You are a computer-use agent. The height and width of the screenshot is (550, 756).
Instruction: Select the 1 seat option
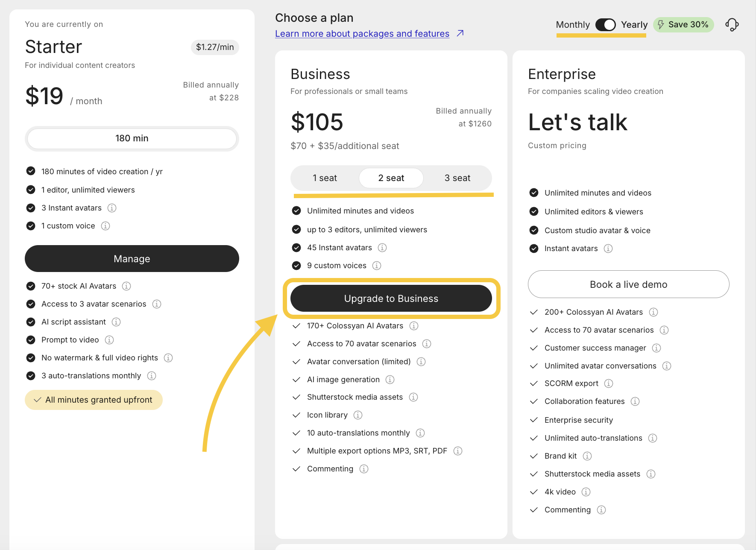(x=325, y=178)
